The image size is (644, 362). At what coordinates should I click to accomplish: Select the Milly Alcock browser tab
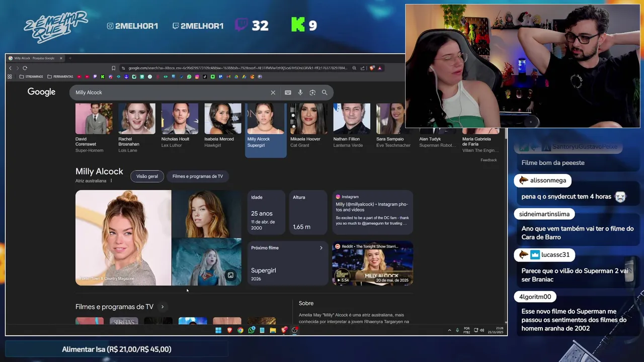click(x=35, y=58)
